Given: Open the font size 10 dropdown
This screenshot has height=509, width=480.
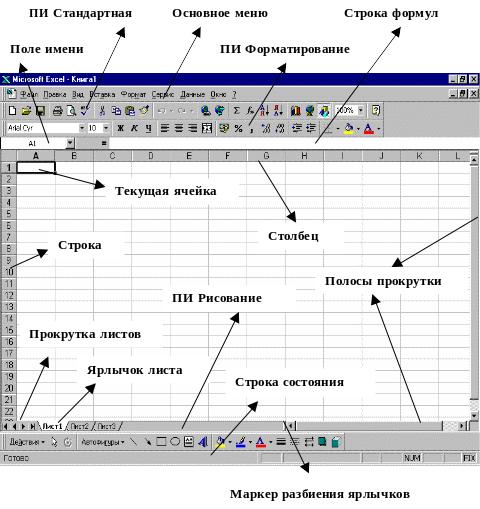Looking at the screenshot, I should tap(106, 128).
